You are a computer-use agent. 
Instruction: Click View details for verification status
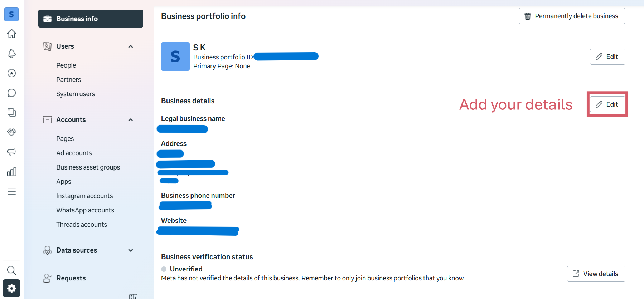click(x=596, y=274)
